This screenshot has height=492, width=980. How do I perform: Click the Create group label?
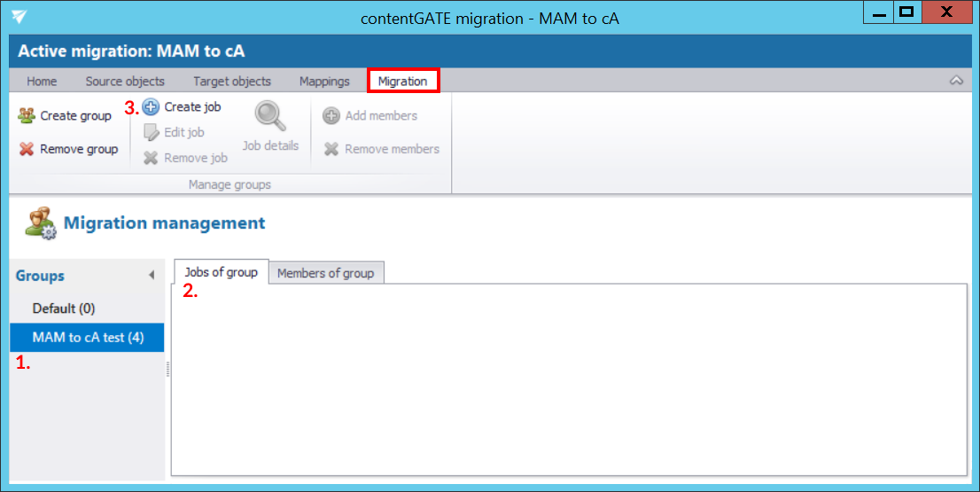click(75, 115)
